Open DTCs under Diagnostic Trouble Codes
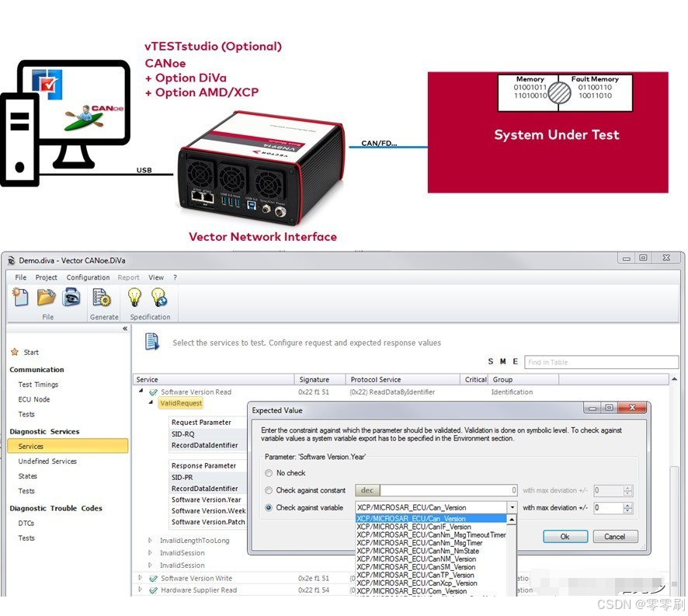 tap(26, 524)
